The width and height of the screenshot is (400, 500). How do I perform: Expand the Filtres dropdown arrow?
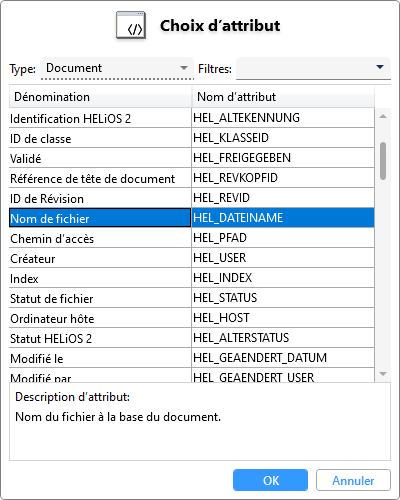coord(380,67)
